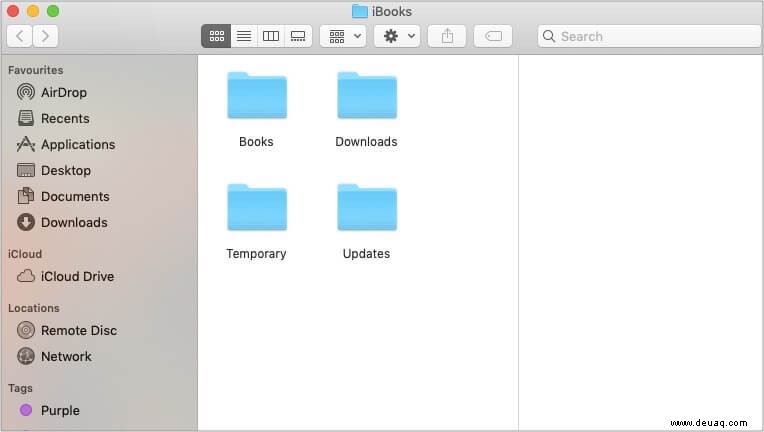The height and width of the screenshot is (432, 764).
Task: Select the Books folder icon
Action: click(257, 95)
